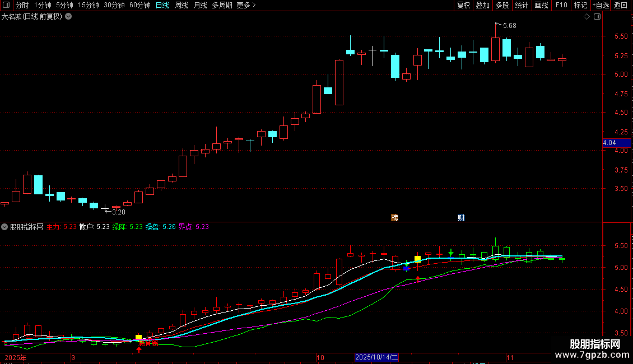Add stock with +自选 button
The height and width of the screenshot is (364, 633).
(x=601, y=5)
